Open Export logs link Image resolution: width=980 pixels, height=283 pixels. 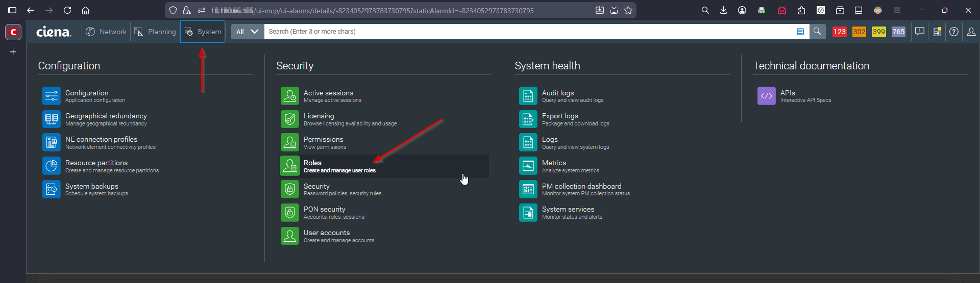click(560, 116)
